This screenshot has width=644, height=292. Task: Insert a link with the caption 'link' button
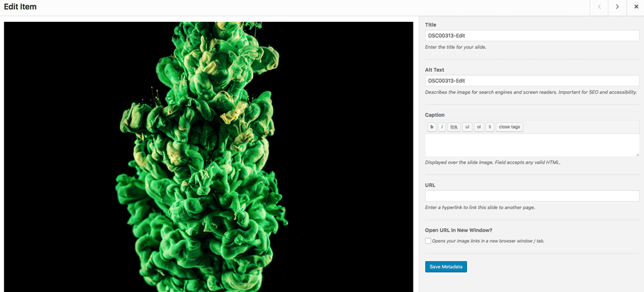pyautogui.click(x=454, y=127)
